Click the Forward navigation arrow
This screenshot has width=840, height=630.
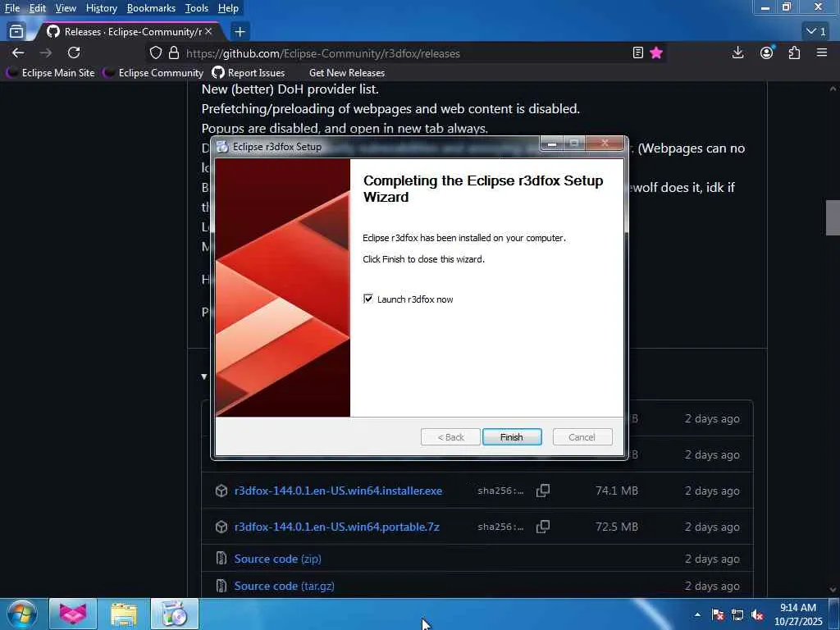(46, 53)
